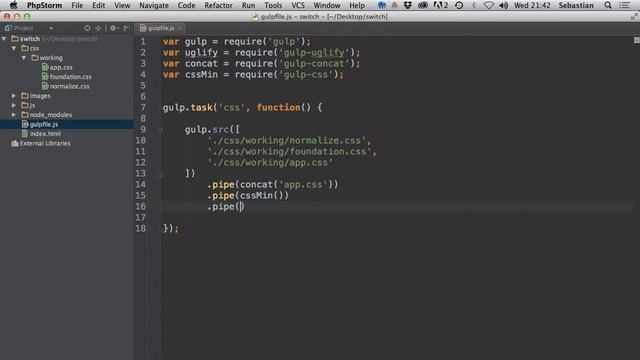This screenshot has width=640, height=360.
Task: Select index.html in project tree
Action: coord(45,134)
